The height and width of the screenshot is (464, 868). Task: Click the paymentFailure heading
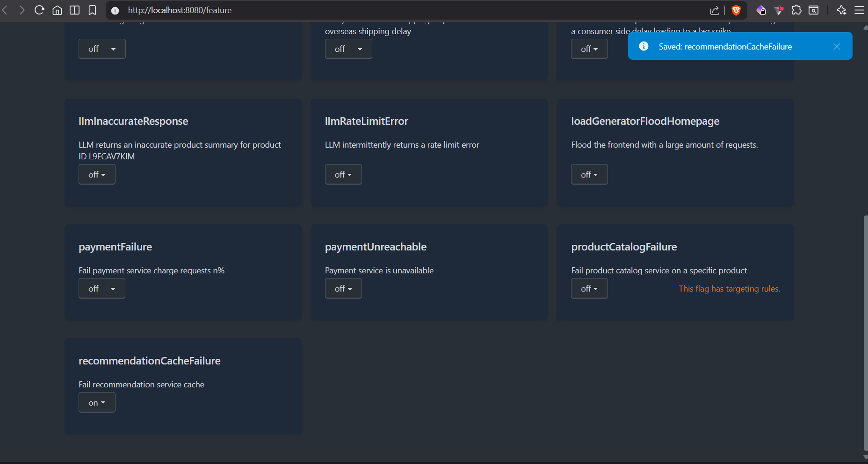pyautogui.click(x=115, y=247)
